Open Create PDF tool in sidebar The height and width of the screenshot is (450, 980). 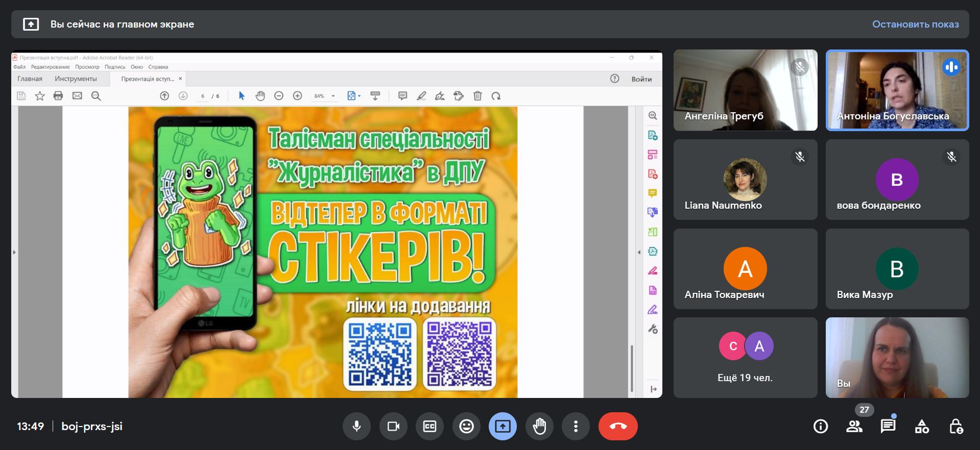(x=653, y=174)
